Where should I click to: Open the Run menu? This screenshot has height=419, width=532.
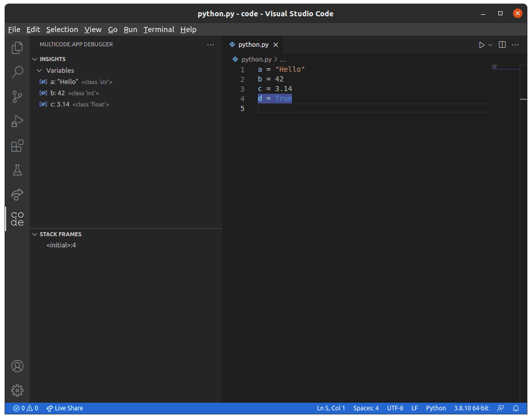(130, 29)
